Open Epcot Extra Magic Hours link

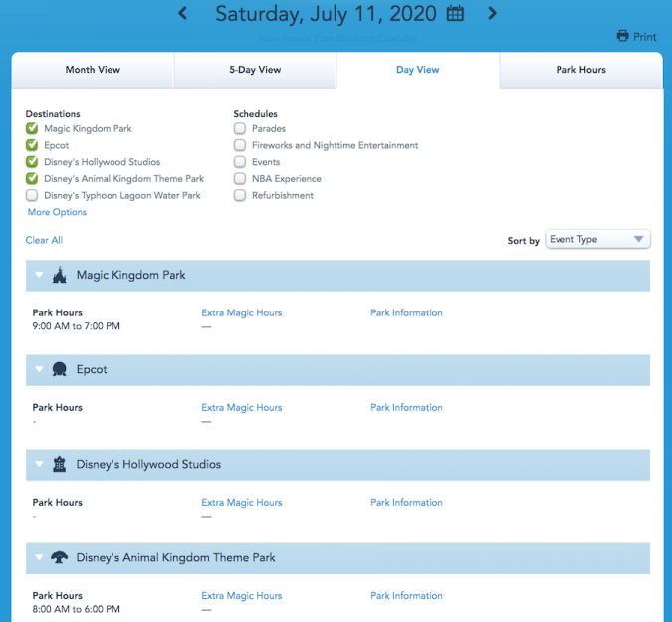(242, 408)
